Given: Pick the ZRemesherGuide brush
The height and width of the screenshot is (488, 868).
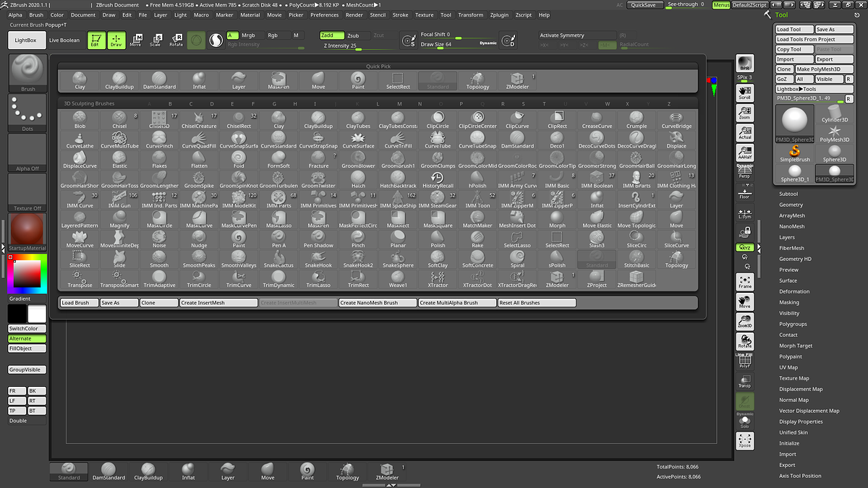Looking at the screenshot, I should pos(637,279).
